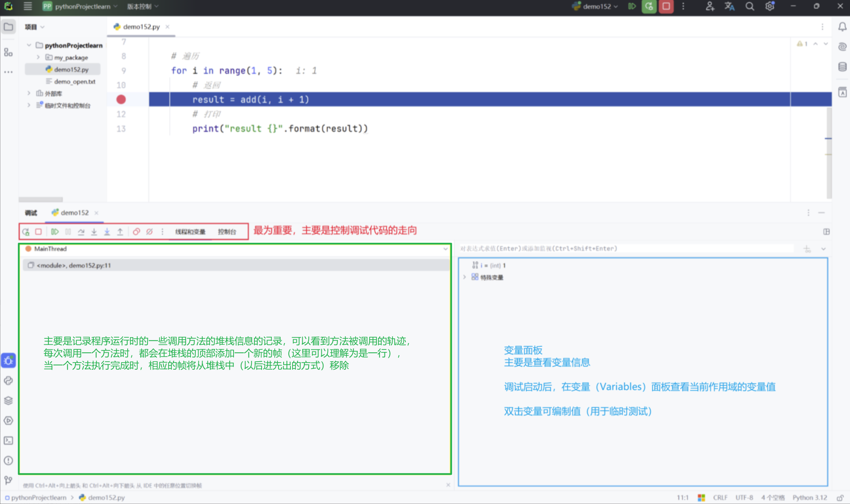Toggle breakpoint on line 11
Screen dimensions: 850x504
(x=121, y=100)
